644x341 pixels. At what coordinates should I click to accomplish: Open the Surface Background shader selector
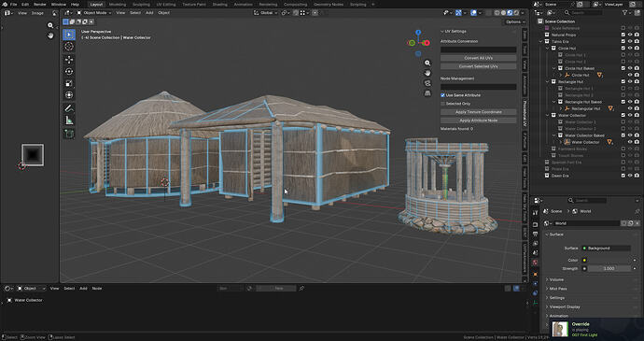tap(606, 248)
